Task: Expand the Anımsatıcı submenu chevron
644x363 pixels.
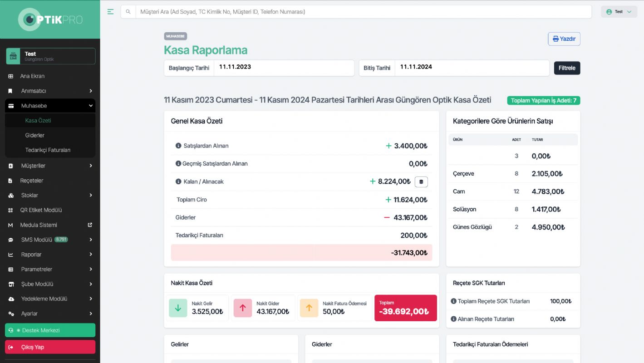Action: [91, 91]
